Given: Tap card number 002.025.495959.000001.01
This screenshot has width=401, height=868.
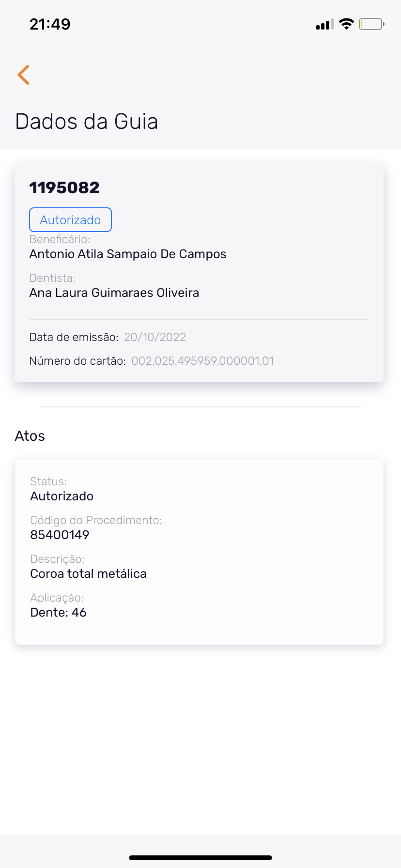Looking at the screenshot, I should (202, 361).
